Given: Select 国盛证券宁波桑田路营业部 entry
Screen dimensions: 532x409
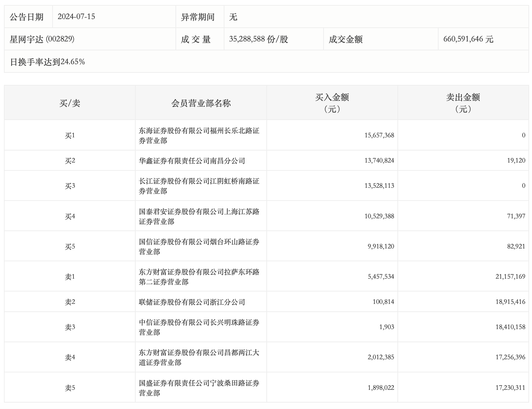Looking at the screenshot, I should click(199, 388).
